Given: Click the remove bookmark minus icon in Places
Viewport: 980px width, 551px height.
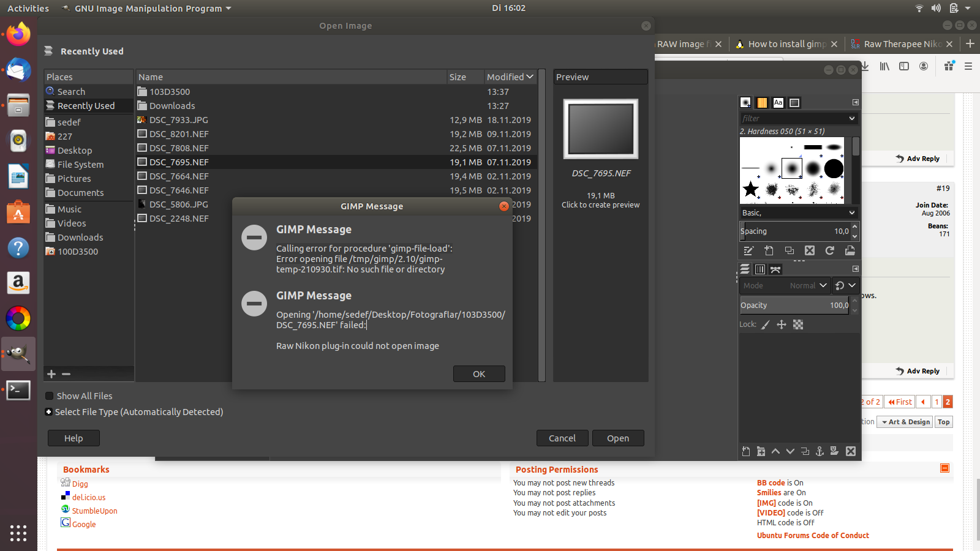Looking at the screenshot, I should coord(66,374).
